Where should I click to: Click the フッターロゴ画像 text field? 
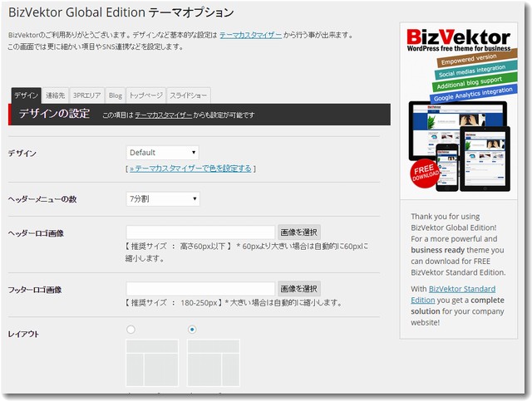coord(200,289)
